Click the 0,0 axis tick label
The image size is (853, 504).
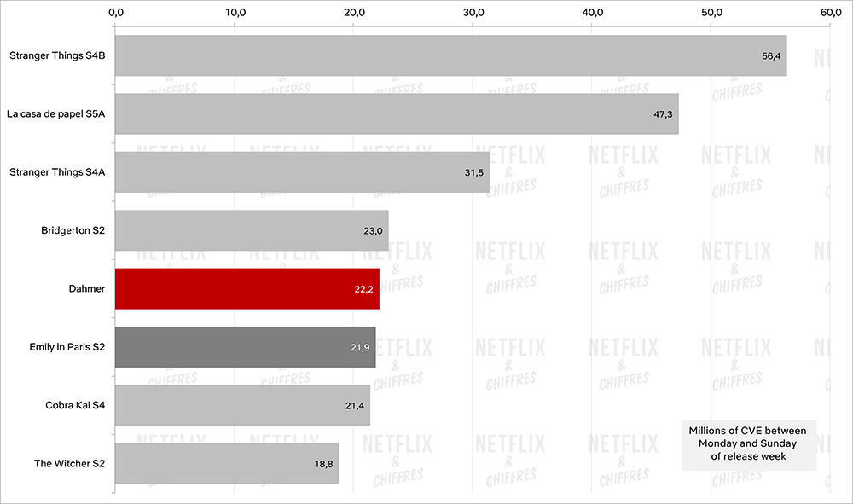116,13
